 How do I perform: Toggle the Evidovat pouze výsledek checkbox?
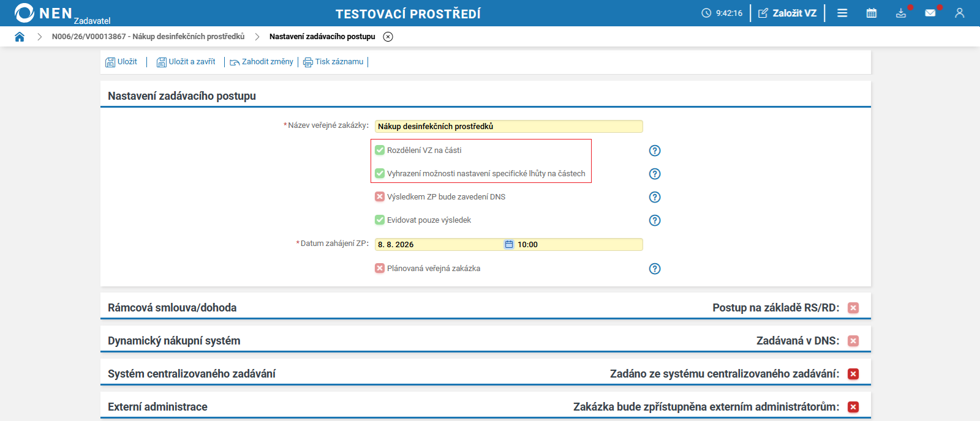tap(380, 220)
